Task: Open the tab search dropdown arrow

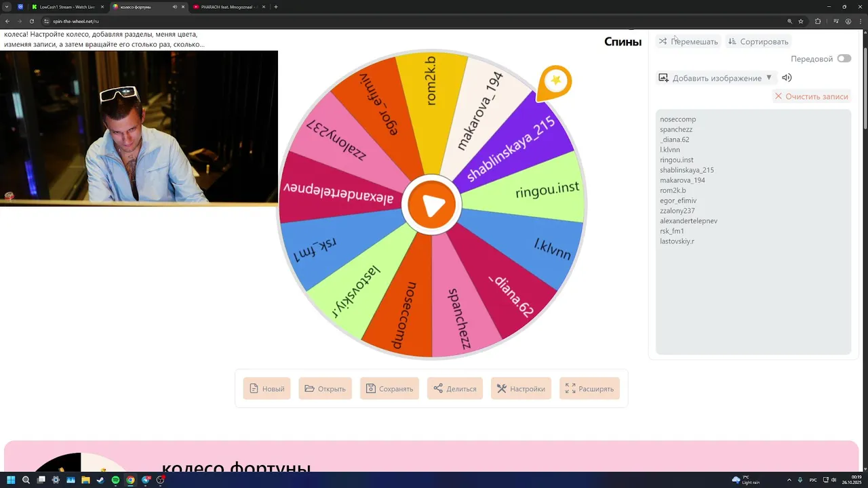Action: pyautogui.click(x=7, y=7)
